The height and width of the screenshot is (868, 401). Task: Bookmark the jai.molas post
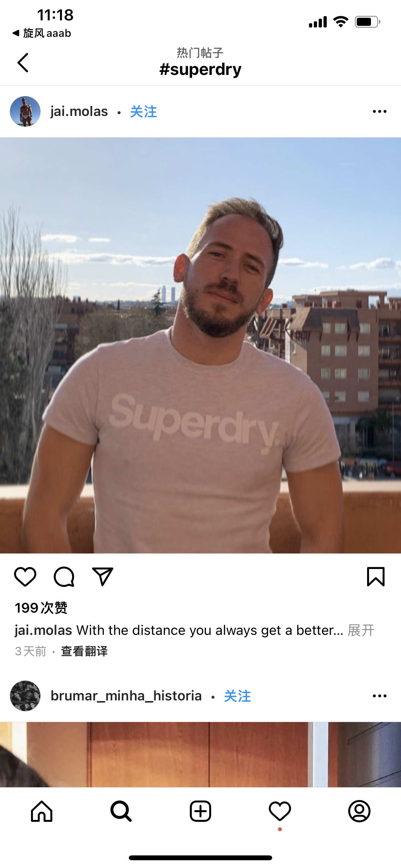(376, 576)
